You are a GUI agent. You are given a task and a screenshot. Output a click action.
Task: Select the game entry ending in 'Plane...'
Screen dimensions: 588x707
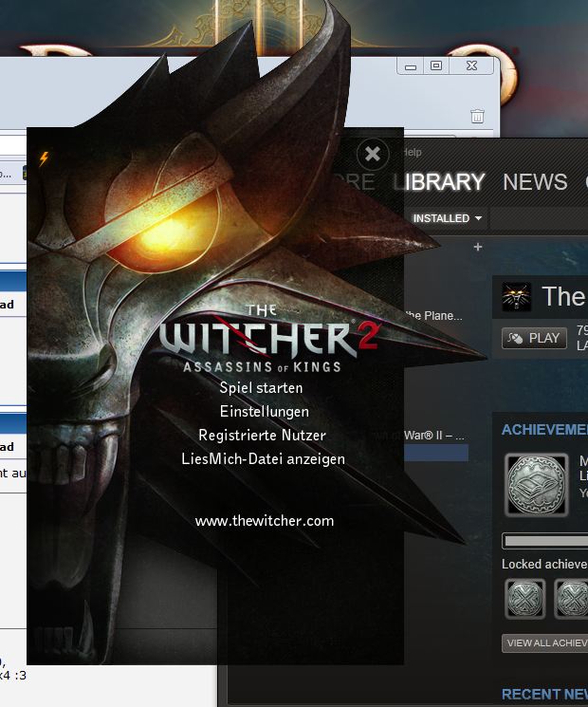click(x=433, y=316)
